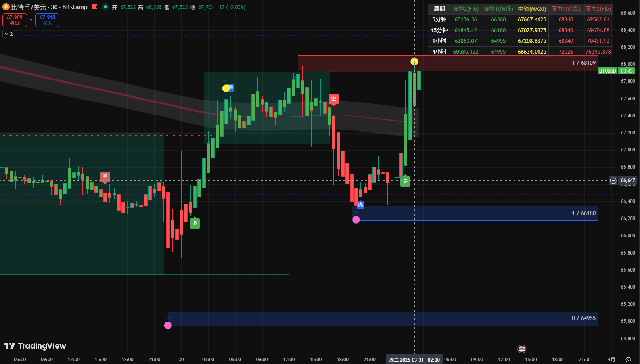Click the 4月 label on time axis
This screenshot has width=640, height=364.
[x=612, y=360]
